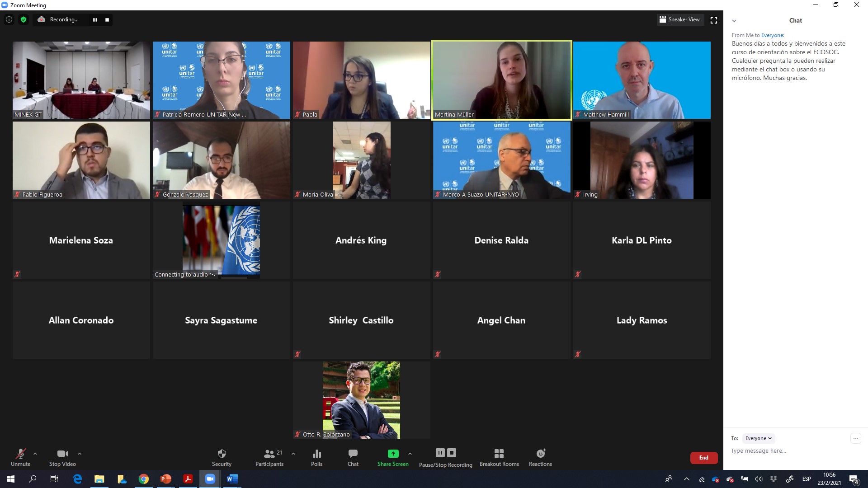Switch to Speaker View
This screenshot has height=488, width=868.
coord(680,19)
